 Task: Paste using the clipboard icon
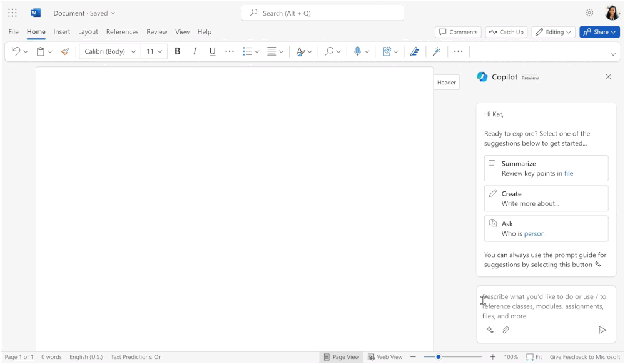pos(40,51)
